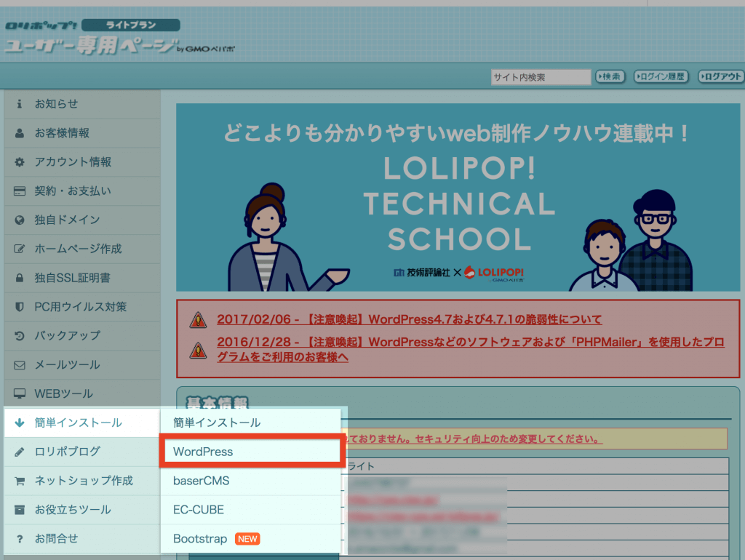Open the WEBツール sidebar menu

click(x=82, y=393)
